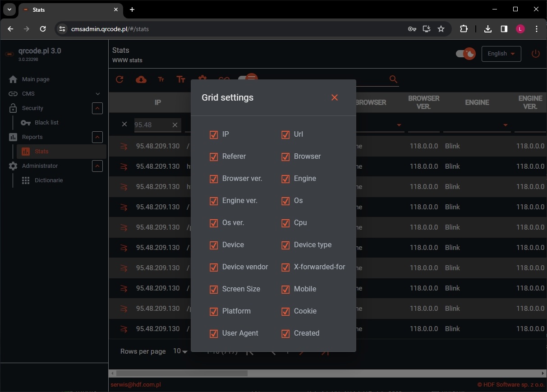This screenshot has height=392, width=547.
Task: Click the power logout icon at top right
Action: [535, 53]
